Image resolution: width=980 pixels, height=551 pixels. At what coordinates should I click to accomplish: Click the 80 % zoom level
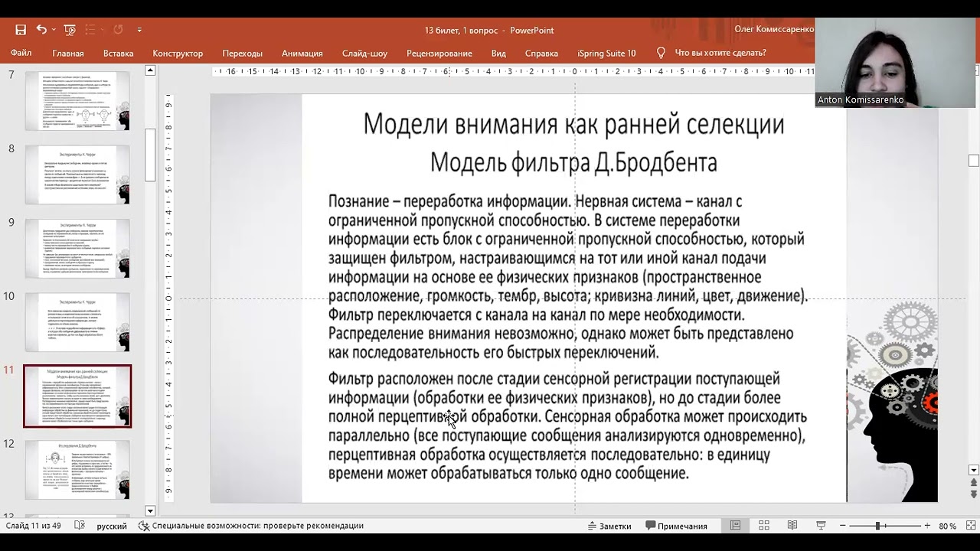click(948, 526)
